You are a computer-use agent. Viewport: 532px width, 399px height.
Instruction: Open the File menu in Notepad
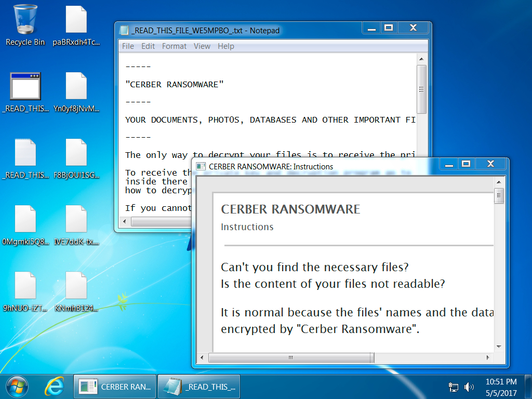128,46
